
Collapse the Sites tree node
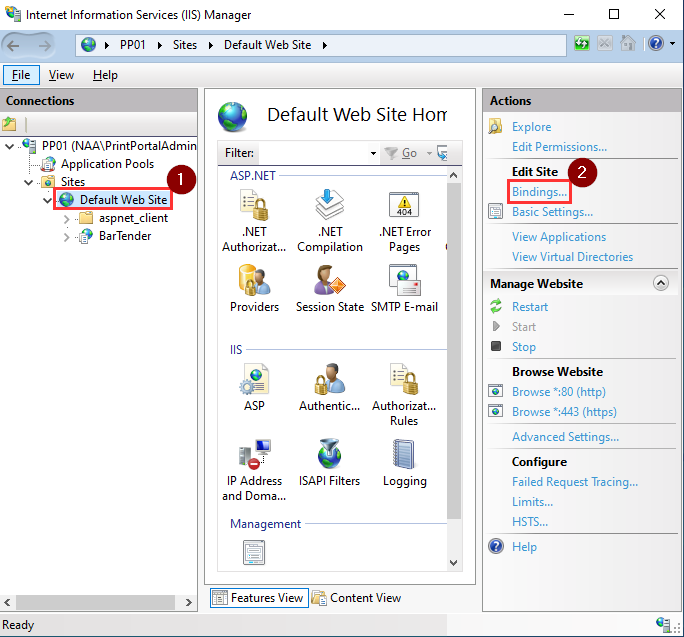point(29,182)
